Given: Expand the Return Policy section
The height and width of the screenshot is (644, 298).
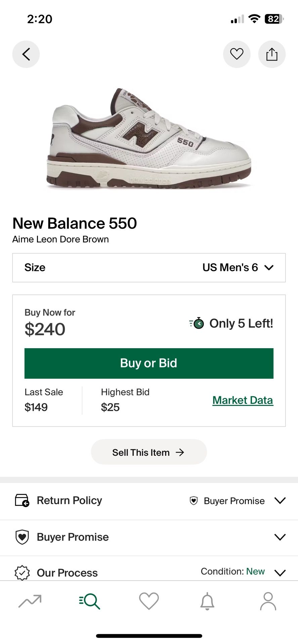Looking at the screenshot, I should click(x=280, y=501).
